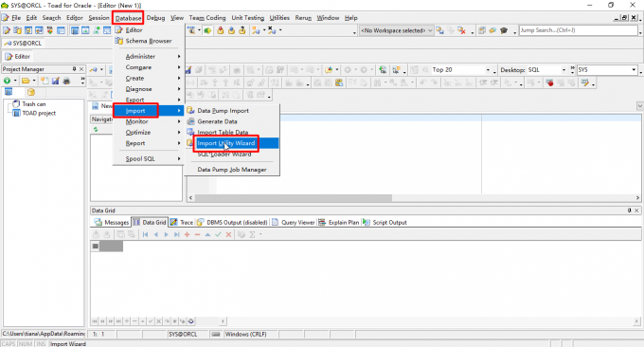Select Generate Data in Import submenu
Screen dimensions: 644x347
click(232, 121)
